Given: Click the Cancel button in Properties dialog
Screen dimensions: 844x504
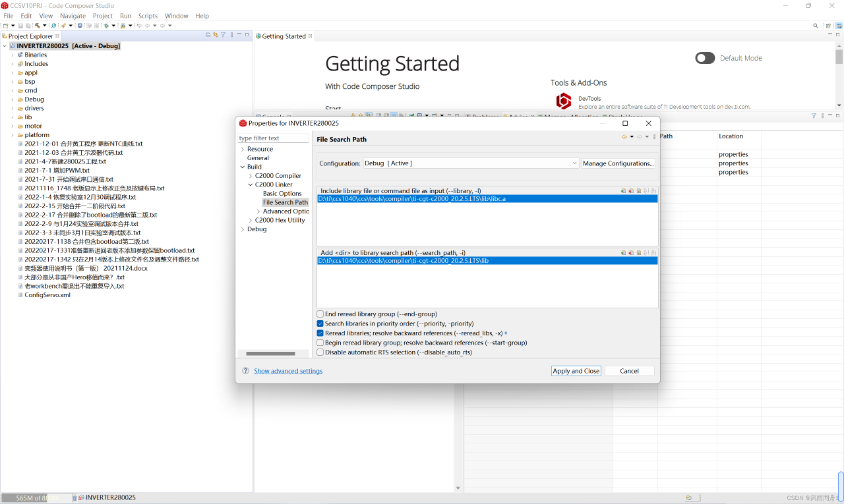Looking at the screenshot, I should pos(630,371).
